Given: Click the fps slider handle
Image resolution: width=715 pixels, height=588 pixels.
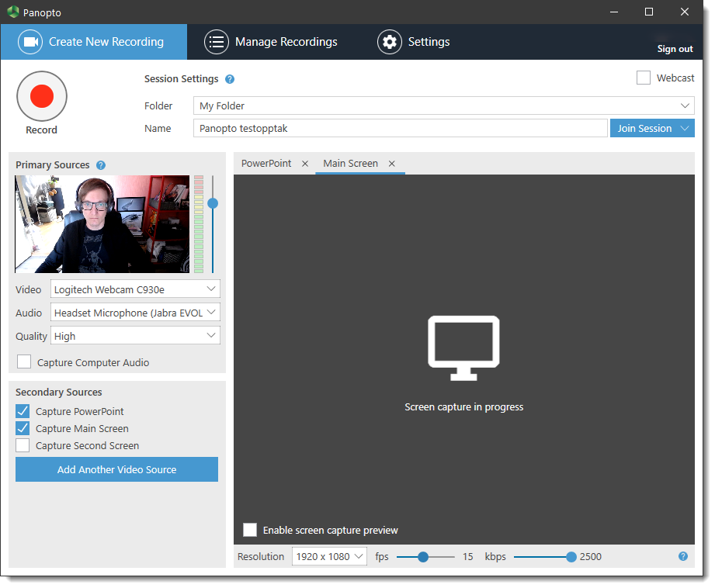Looking at the screenshot, I should coord(423,556).
